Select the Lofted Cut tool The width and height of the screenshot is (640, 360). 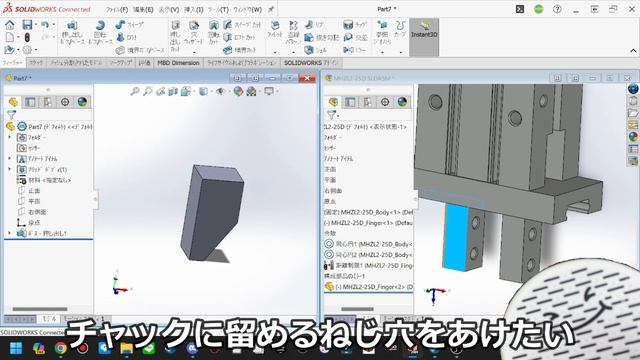[x=239, y=37]
